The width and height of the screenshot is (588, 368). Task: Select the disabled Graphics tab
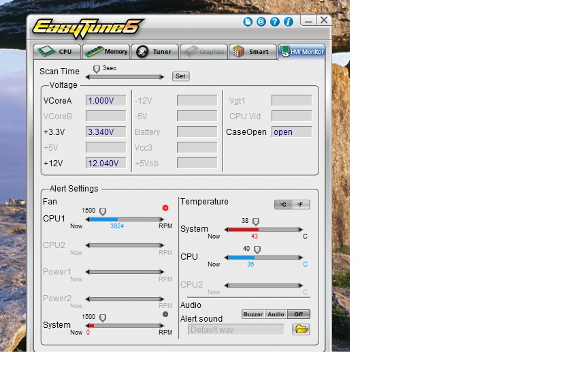[203, 51]
